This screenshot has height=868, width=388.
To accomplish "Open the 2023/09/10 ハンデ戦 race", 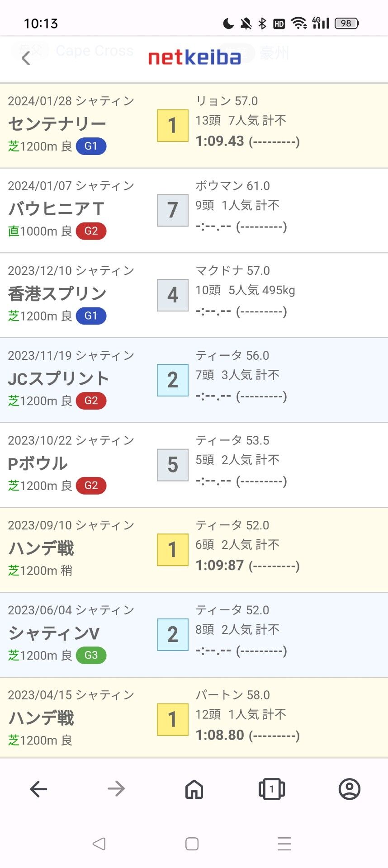I will click(42, 548).
